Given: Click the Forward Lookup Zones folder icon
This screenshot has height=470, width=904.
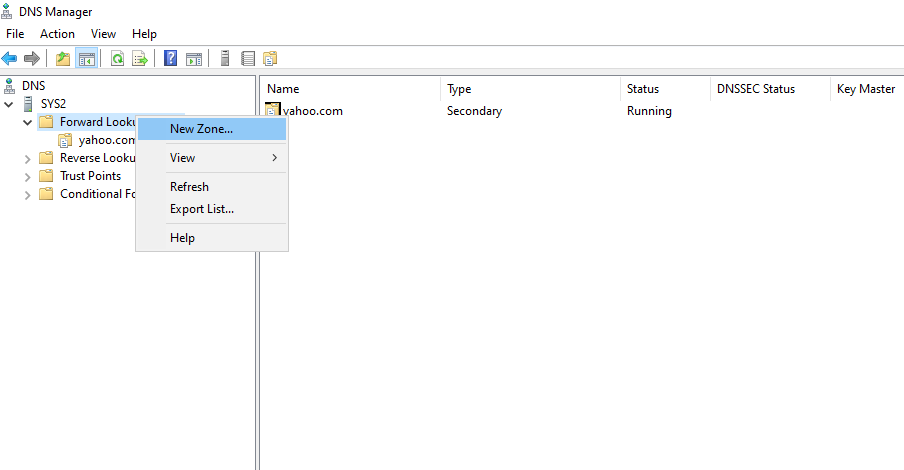Looking at the screenshot, I should (46, 122).
